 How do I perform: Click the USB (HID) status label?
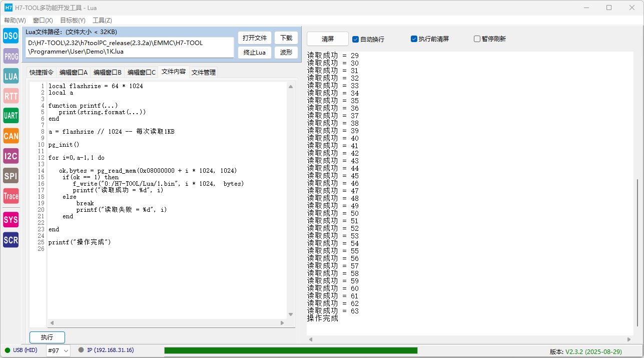tap(25, 350)
